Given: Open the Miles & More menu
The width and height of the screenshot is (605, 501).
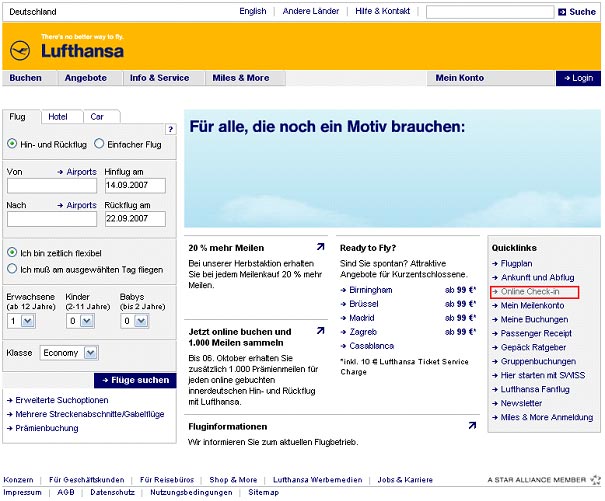Looking at the screenshot, I should 241,78.
